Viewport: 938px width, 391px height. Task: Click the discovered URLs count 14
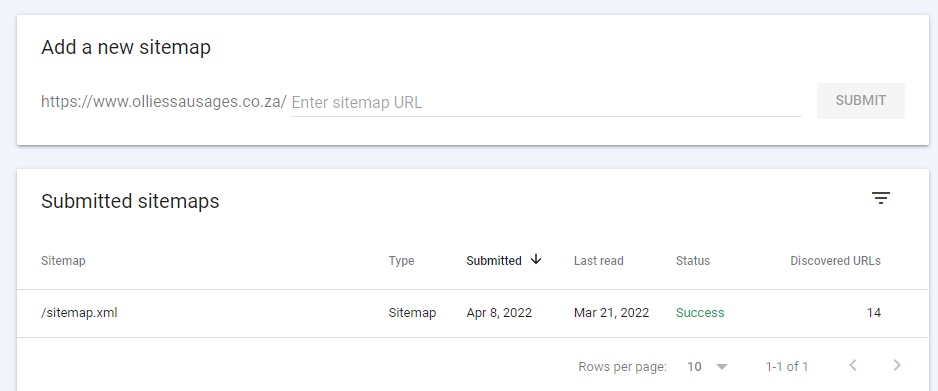[x=873, y=313]
